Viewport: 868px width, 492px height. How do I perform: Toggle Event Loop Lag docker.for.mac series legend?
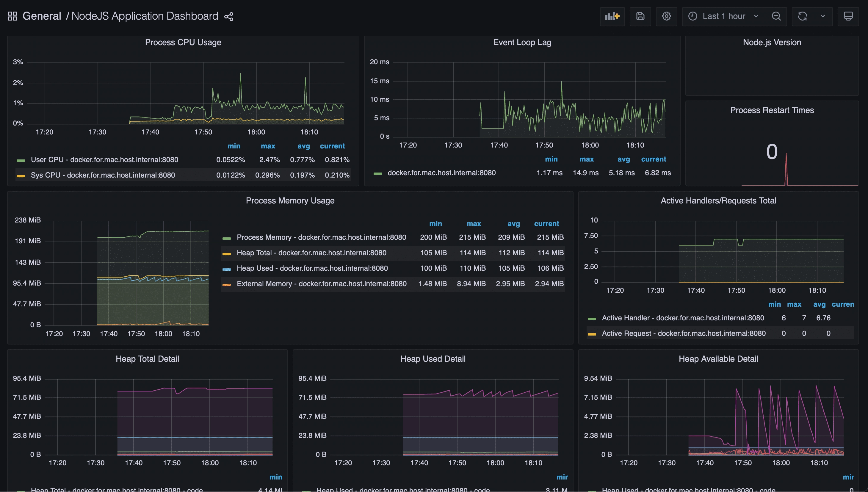[x=442, y=173]
